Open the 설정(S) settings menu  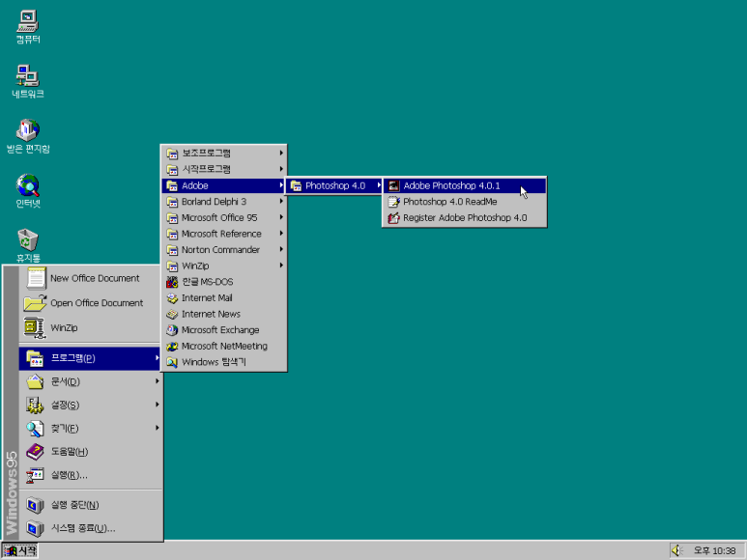coord(91,405)
